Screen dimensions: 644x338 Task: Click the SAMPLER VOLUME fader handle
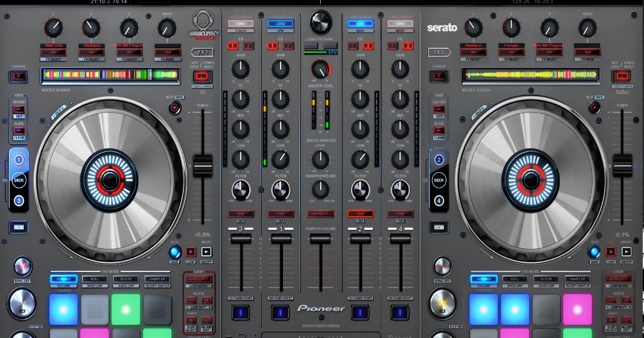point(320,239)
